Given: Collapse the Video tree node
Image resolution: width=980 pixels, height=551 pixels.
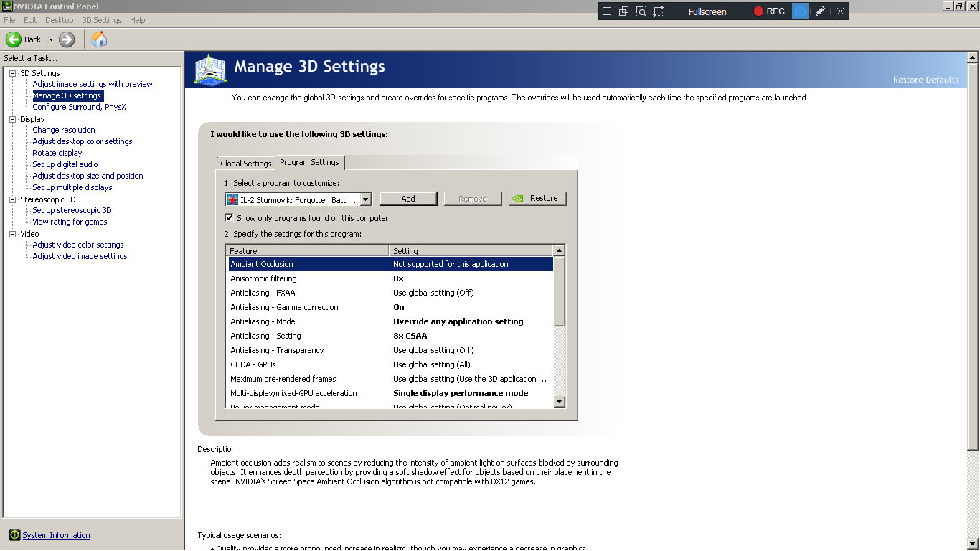Looking at the screenshot, I should coord(13,234).
